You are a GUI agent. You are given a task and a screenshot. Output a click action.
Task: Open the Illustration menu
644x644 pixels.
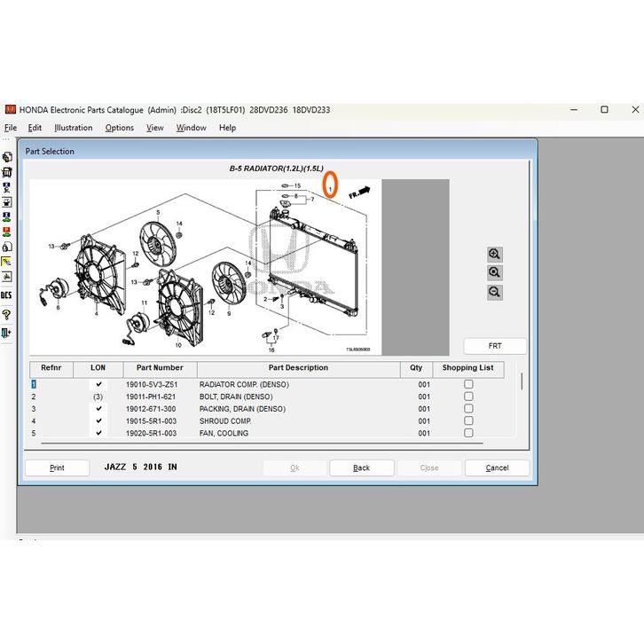click(73, 128)
